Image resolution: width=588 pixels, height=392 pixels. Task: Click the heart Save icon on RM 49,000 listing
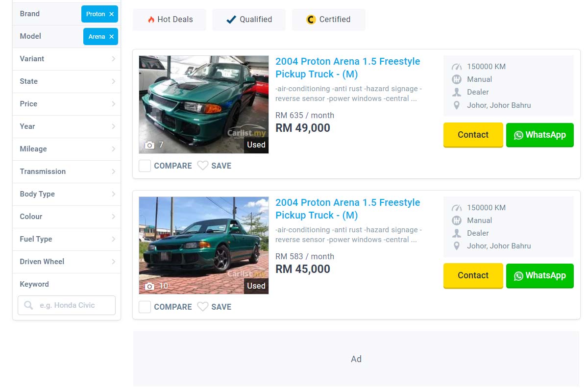coord(202,166)
